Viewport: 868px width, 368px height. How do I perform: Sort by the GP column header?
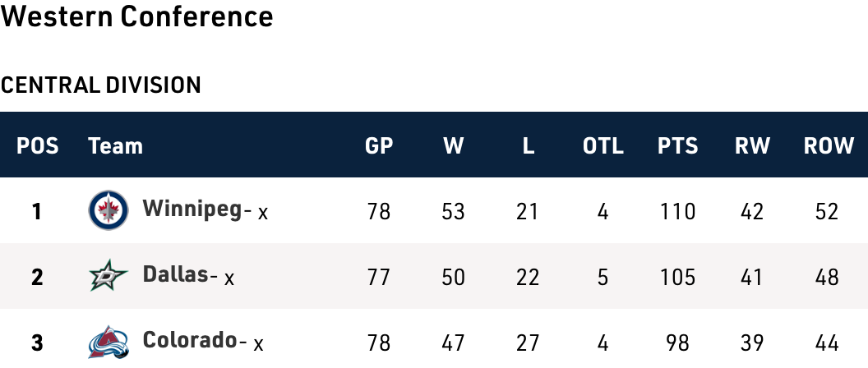pos(379,146)
